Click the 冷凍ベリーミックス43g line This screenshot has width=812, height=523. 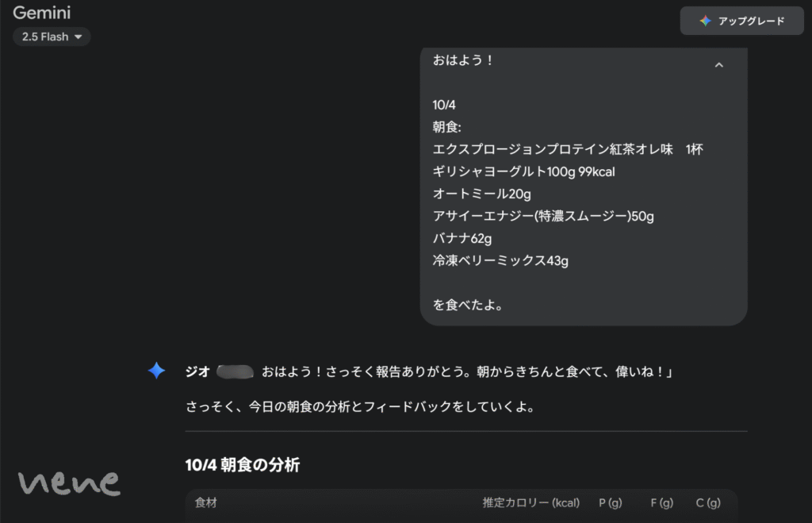point(500,260)
